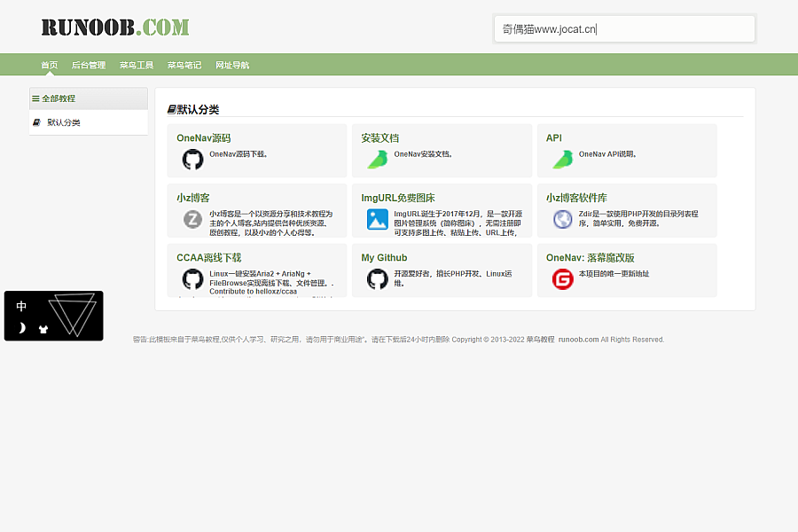Click the GitHub icon under CCAA离线下载
Viewport: 798px width, 532px height.
point(193,279)
